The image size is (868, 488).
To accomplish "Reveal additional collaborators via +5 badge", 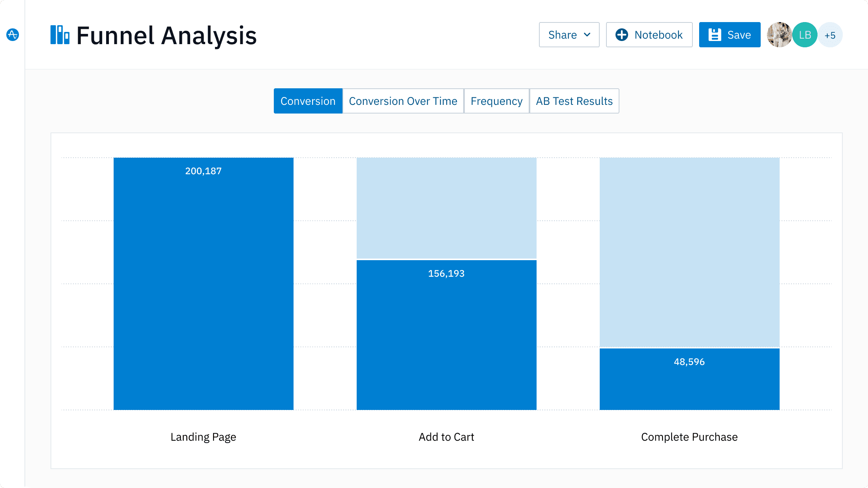I will tap(830, 35).
